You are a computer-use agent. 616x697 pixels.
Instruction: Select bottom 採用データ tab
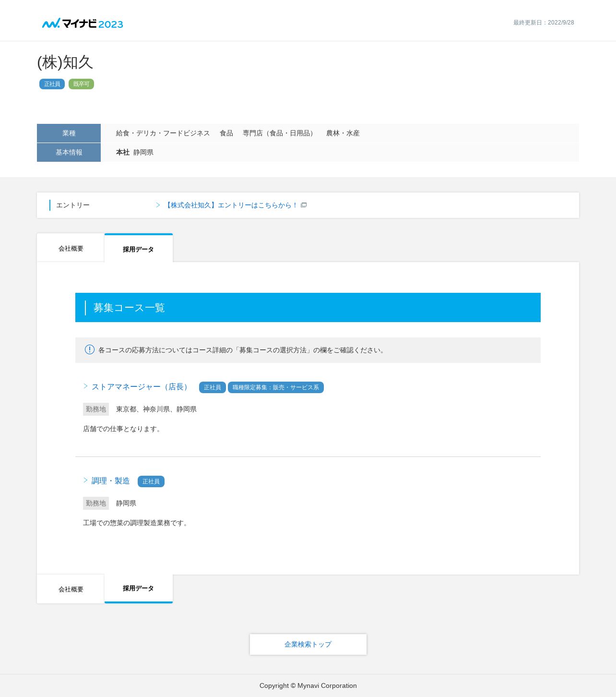139,589
